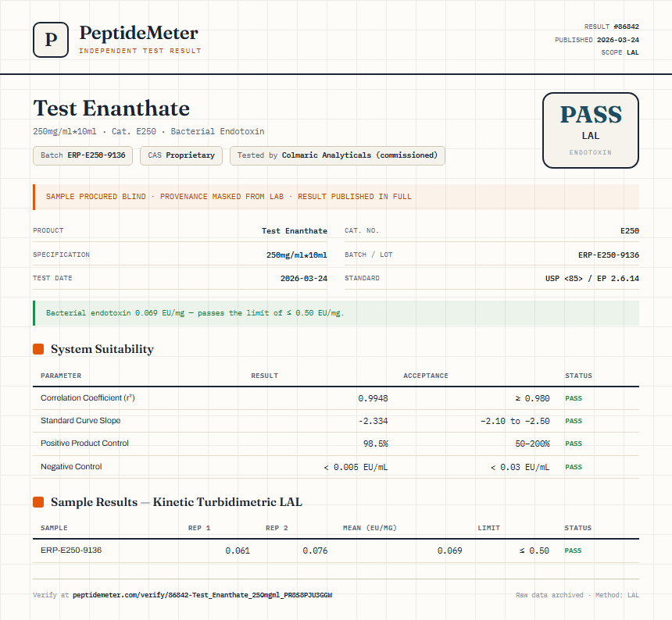Click the REP 1 column header
The width and height of the screenshot is (672, 620).
[199, 528]
